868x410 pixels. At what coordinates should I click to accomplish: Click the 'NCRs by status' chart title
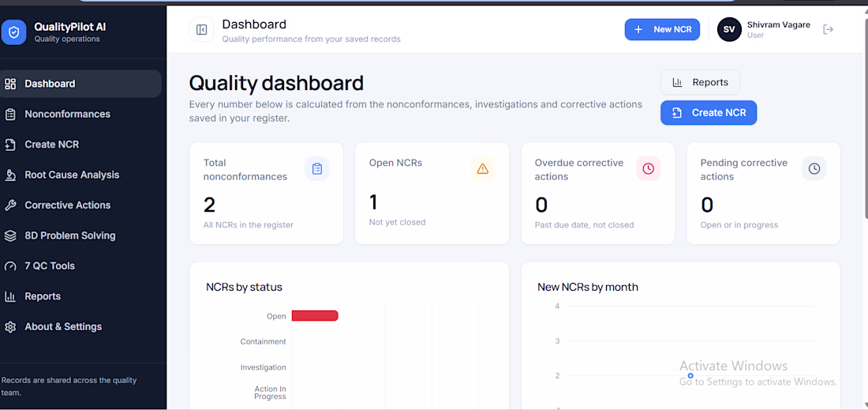coord(244,287)
